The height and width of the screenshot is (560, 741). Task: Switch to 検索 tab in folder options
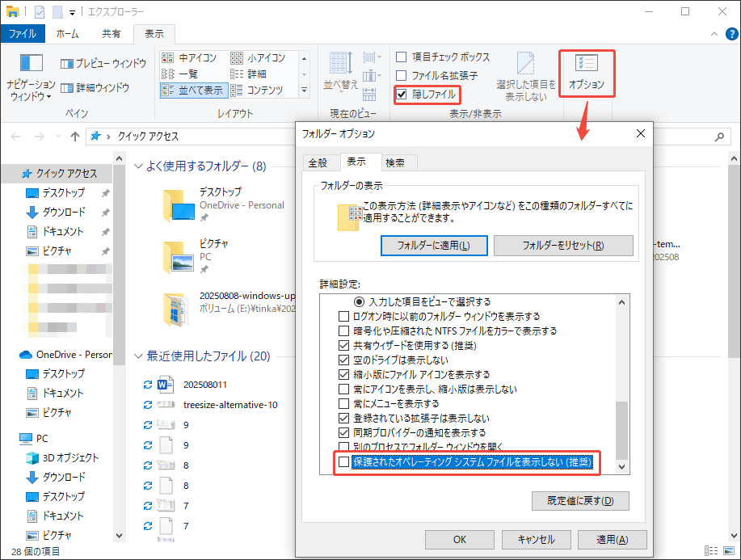(395, 163)
